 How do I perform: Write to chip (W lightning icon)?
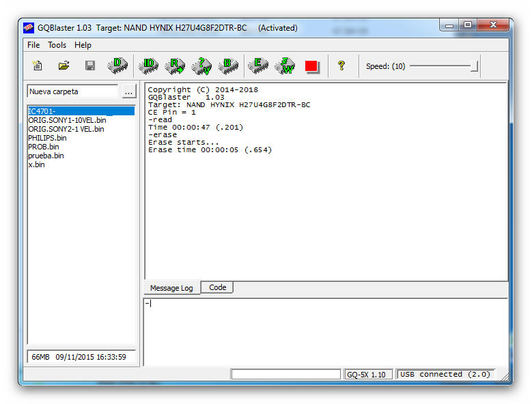pos(284,66)
